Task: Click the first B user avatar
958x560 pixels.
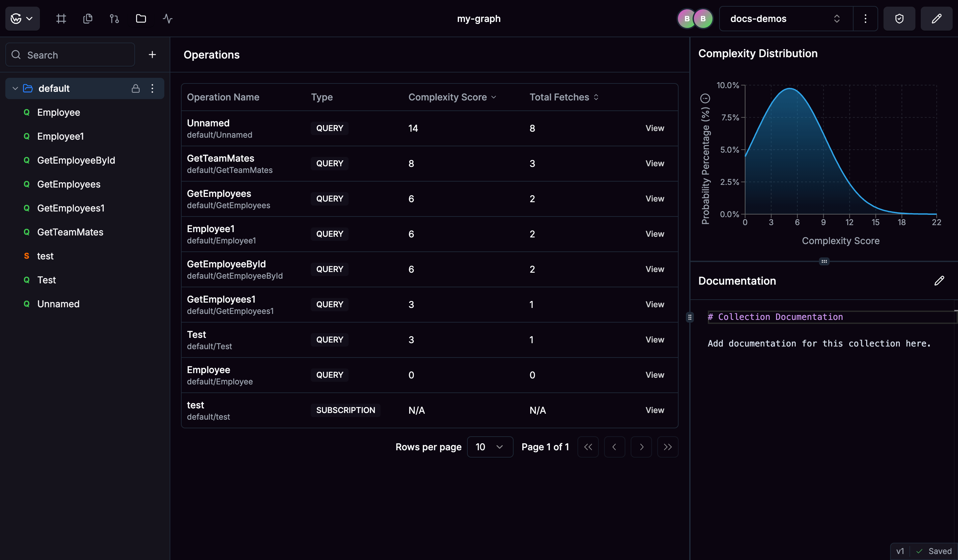Action: point(687,19)
